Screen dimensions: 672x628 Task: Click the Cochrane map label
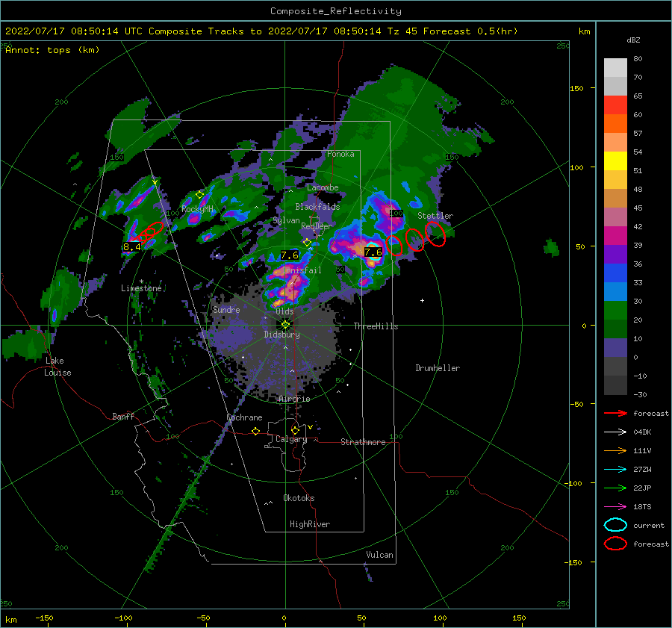244,417
